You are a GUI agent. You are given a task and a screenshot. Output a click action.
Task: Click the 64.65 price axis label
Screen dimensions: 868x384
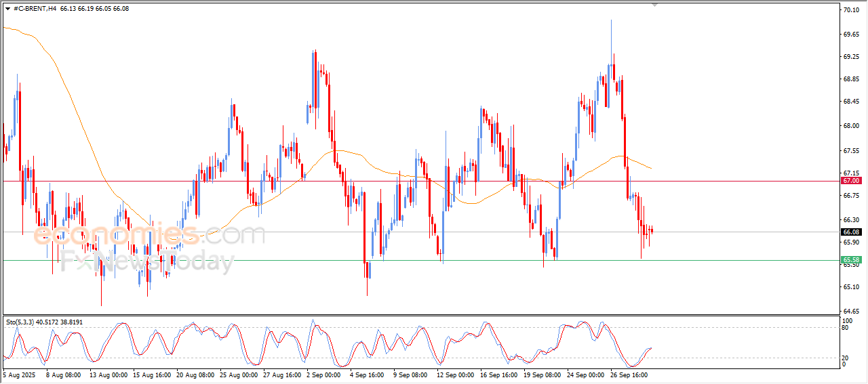851,310
